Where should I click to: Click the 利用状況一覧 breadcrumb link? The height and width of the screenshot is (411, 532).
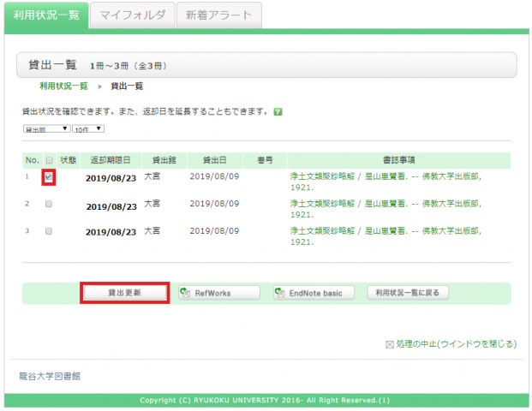tap(63, 86)
